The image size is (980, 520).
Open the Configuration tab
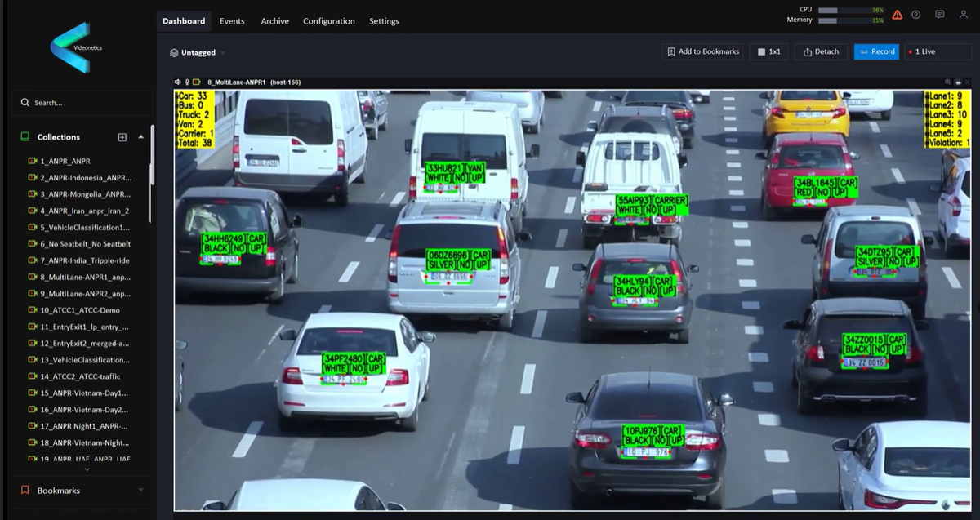328,21
